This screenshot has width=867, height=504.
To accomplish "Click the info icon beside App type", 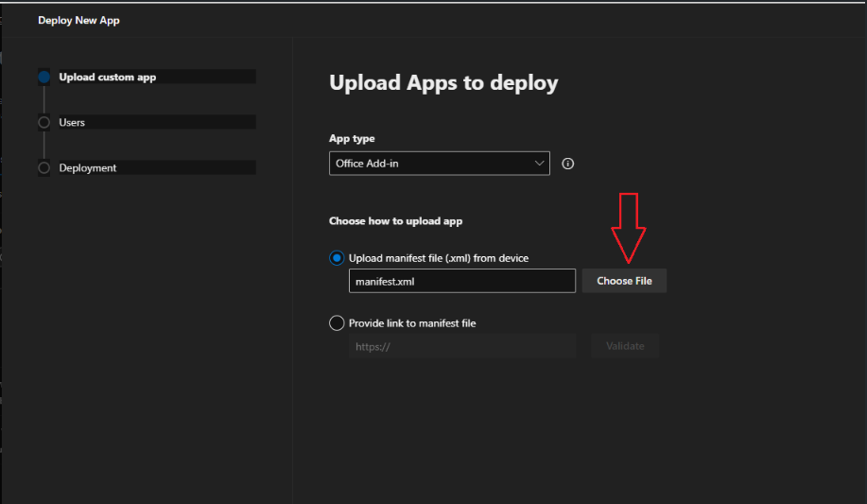I will pyautogui.click(x=567, y=164).
